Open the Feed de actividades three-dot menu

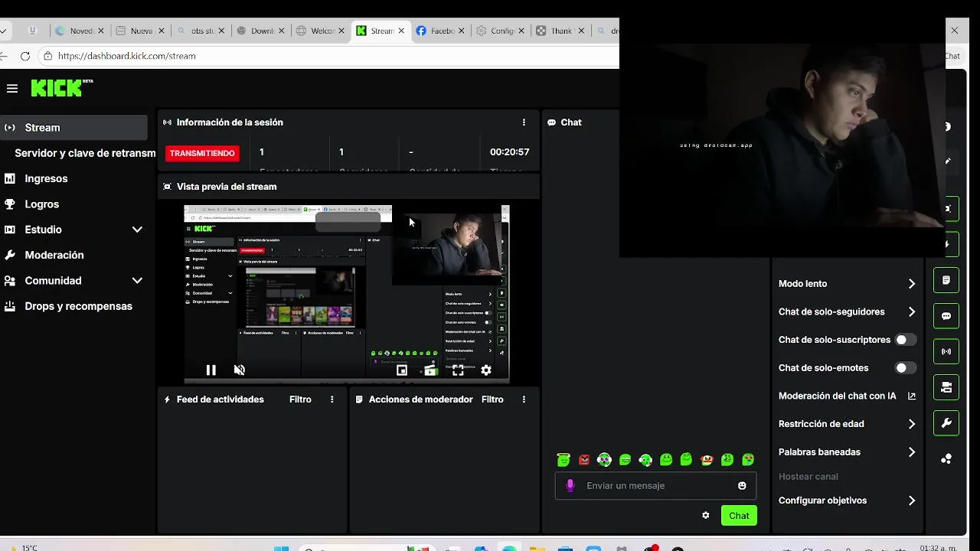(x=332, y=399)
